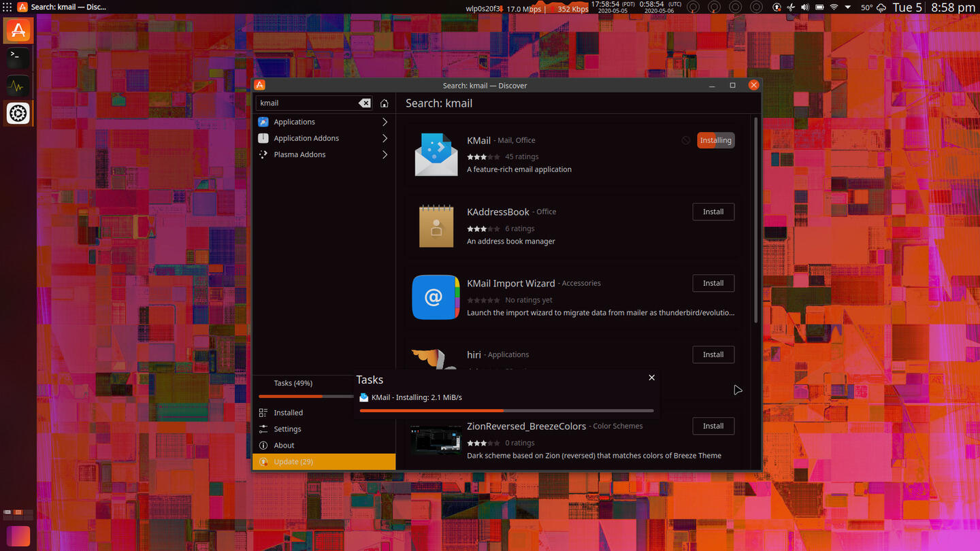Open the system menu dropdown arrow
The height and width of the screenshot is (551, 980).
848,7
